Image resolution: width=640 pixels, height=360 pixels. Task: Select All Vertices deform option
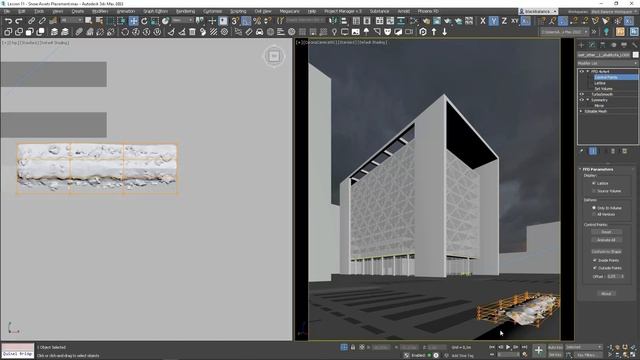[x=594, y=214]
